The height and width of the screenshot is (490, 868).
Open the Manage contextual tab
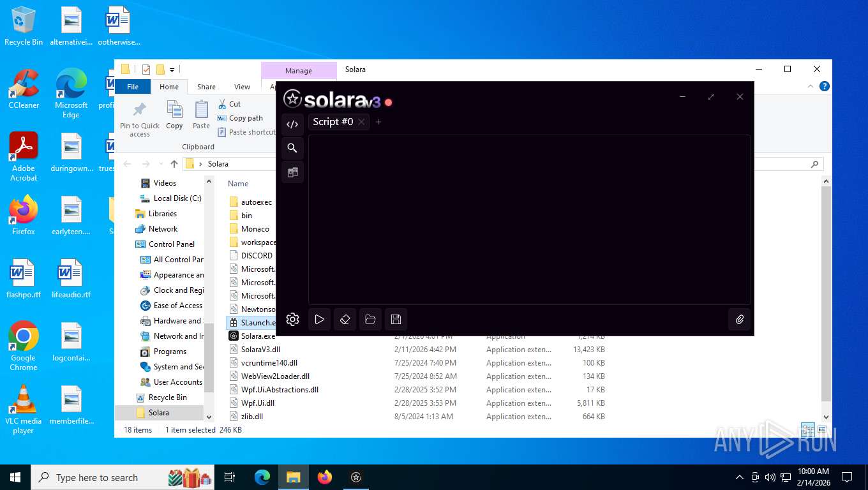299,71
